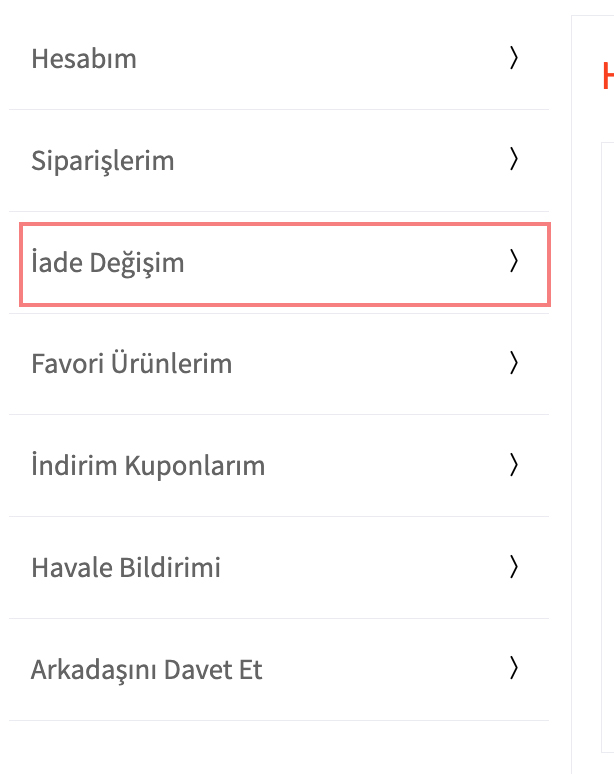Click the empty space below Arkadaşını Davet Et
Image resolution: width=614 pixels, height=774 pixels.
point(280,746)
